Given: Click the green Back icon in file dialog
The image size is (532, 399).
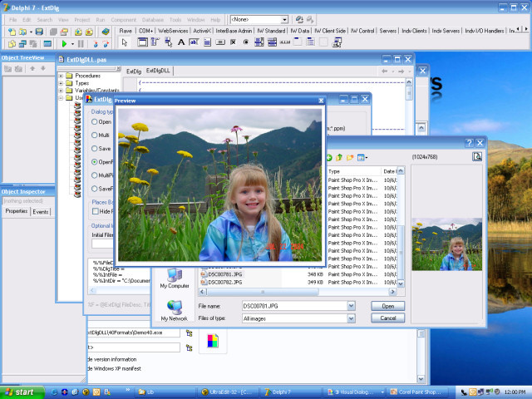Looking at the screenshot, I should (329, 157).
